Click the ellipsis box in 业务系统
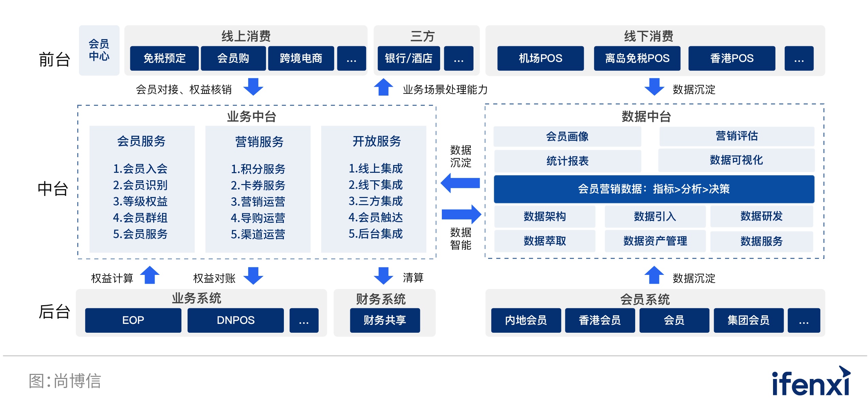The height and width of the screenshot is (413, 868). point(304,320)
